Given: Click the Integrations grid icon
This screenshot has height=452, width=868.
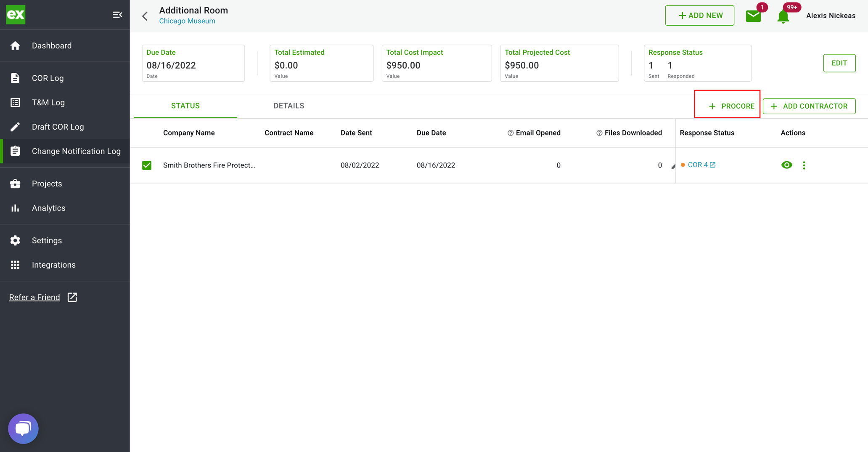Looking at the screenshot, I should pyautogui.click(x=16, y=264).
